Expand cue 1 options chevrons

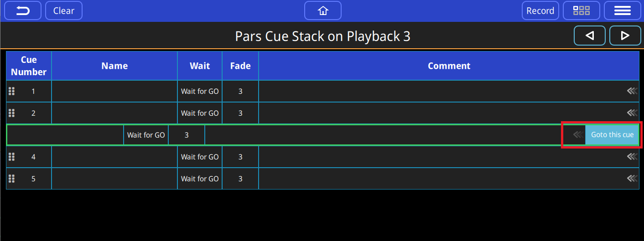coord(632,91)
